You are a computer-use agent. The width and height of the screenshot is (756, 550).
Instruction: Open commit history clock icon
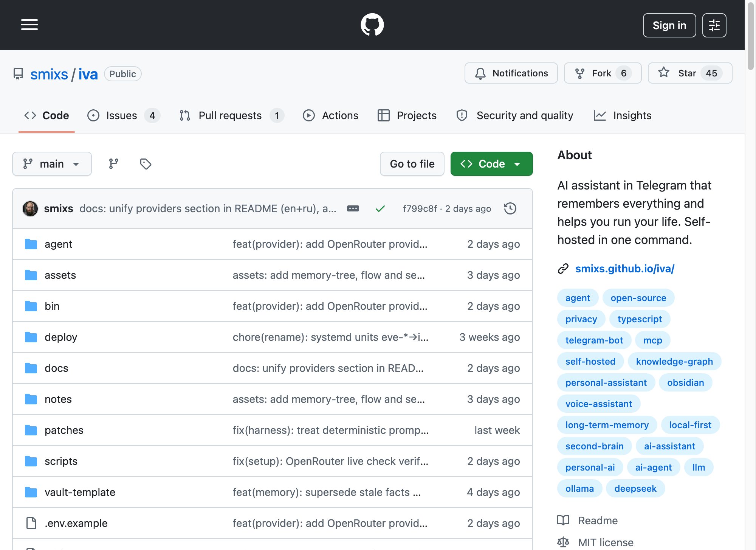[510, 208]
